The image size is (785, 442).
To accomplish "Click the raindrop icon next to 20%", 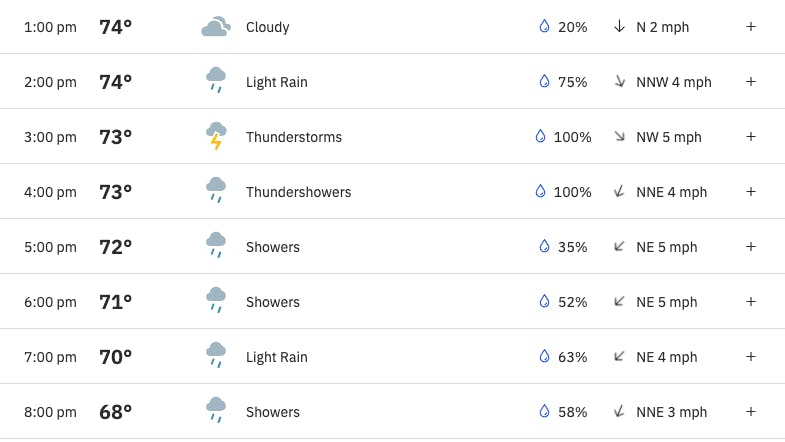I will (544, 26).
